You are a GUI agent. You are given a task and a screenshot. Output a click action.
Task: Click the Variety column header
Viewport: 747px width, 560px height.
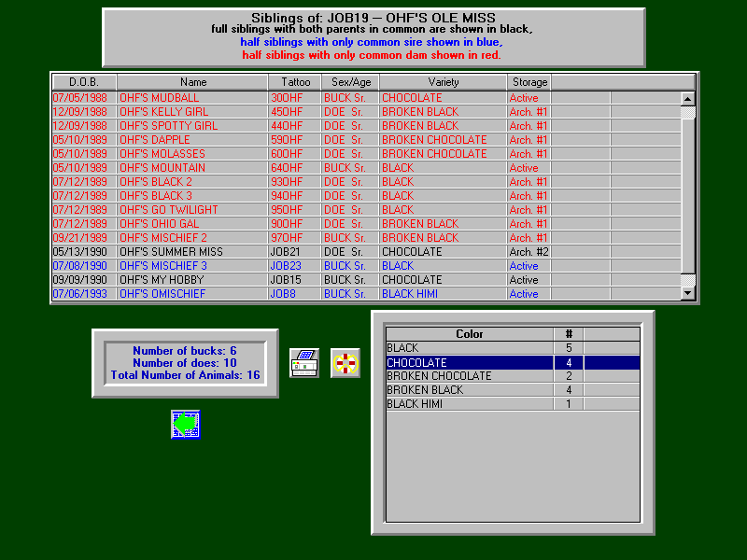(x=443, y=82)
